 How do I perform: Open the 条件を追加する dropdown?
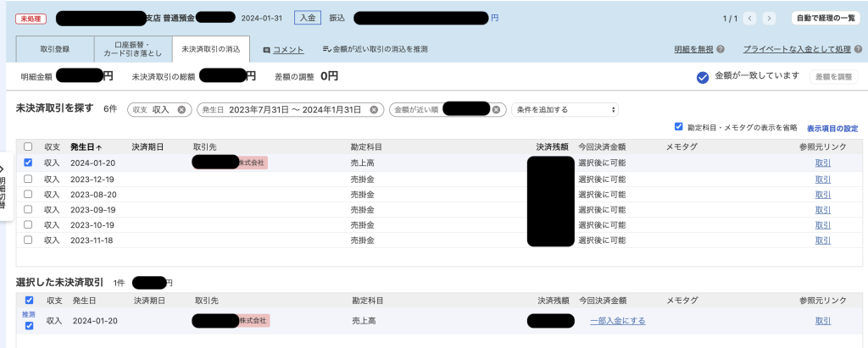pyautogui.click(x=565, y=109)
